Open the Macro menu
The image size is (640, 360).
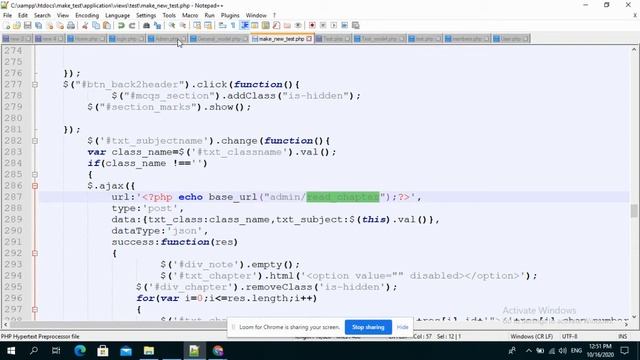pos(190,15)
